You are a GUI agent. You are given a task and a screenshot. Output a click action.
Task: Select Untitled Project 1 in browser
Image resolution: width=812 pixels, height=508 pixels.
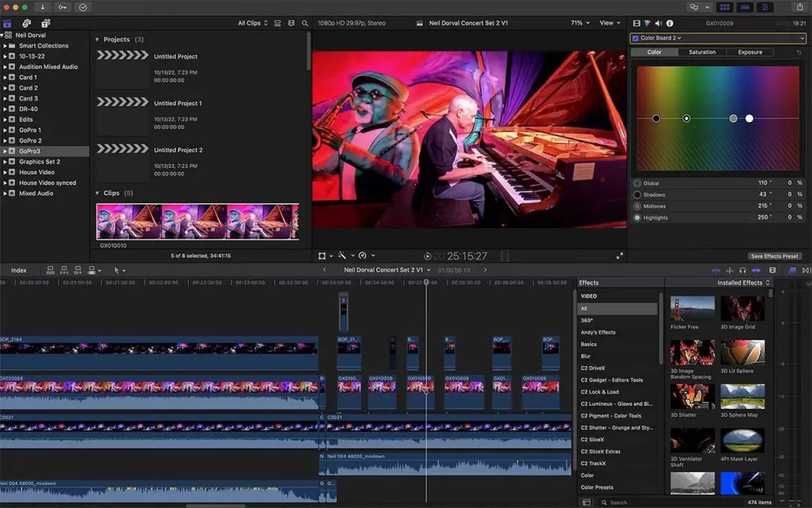[178, 104]
